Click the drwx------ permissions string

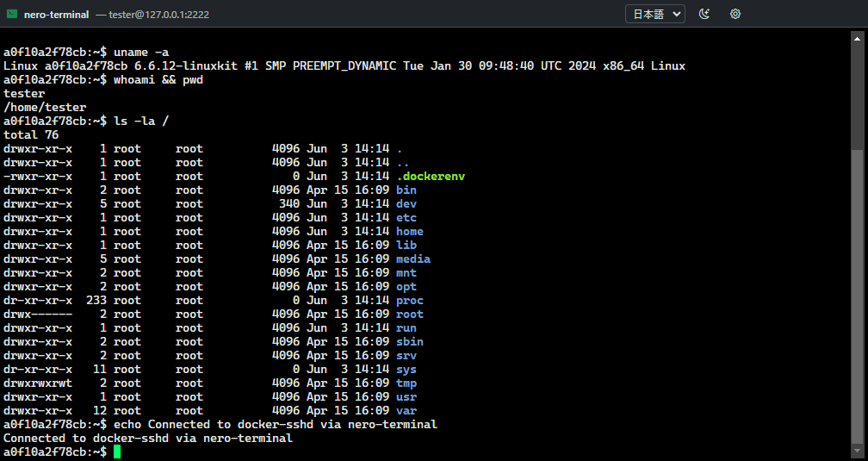[x=38, y=315]
